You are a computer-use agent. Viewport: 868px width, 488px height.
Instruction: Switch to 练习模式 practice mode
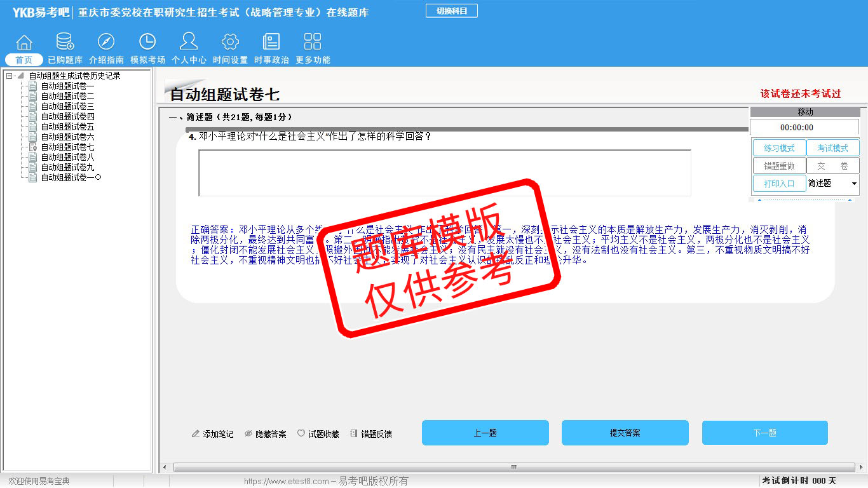click(x=779, y=148)
